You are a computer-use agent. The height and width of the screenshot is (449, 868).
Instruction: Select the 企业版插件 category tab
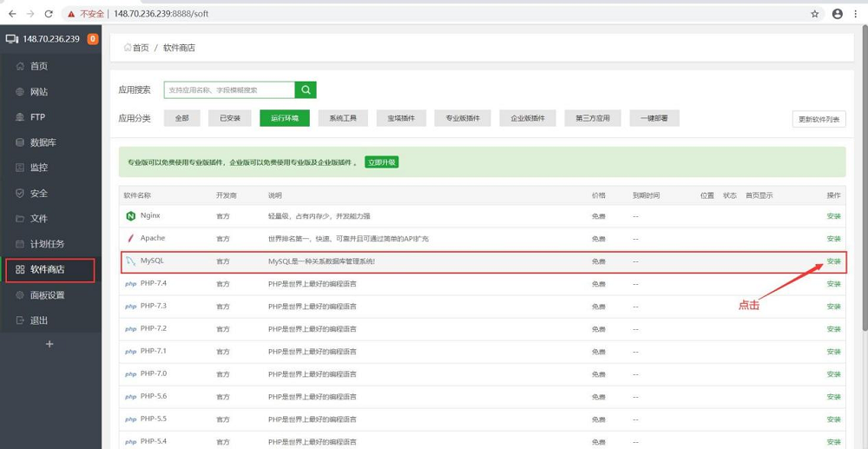(x=528, y=118)
